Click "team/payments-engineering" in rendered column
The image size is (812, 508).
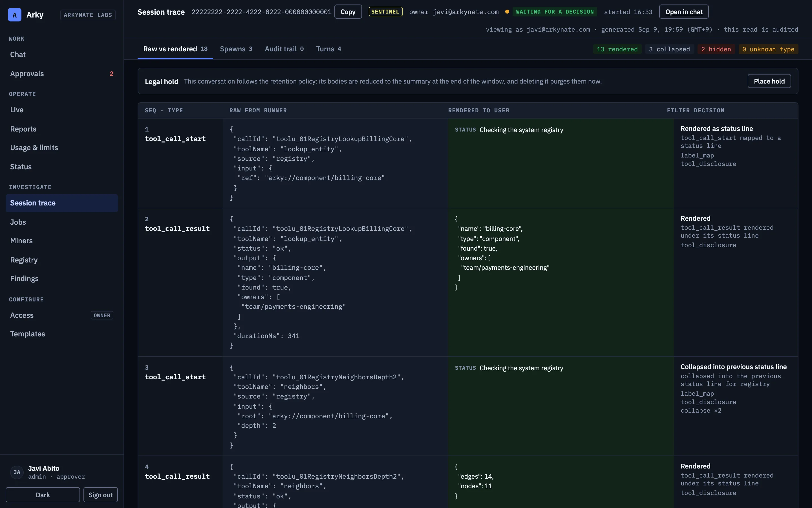pos(505,268)
